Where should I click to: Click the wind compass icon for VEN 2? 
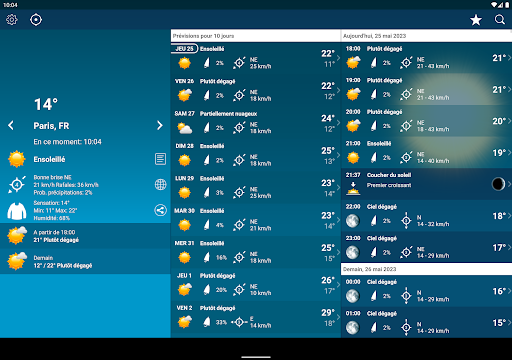(239, 322)
